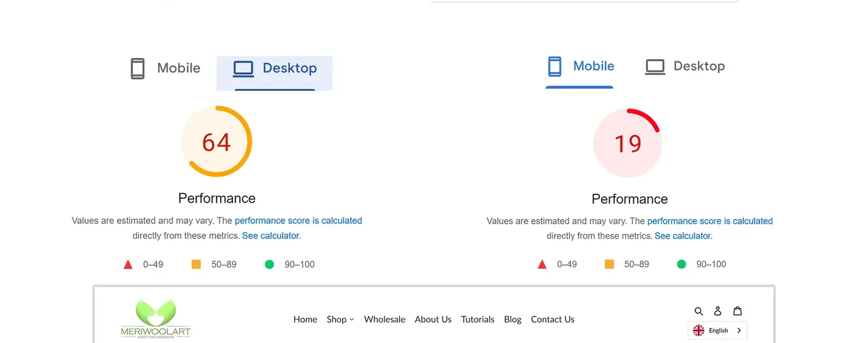The image size is (868, 343).
Task: Click the Meriwoolart logo
Action: click(x=156, y=320)
